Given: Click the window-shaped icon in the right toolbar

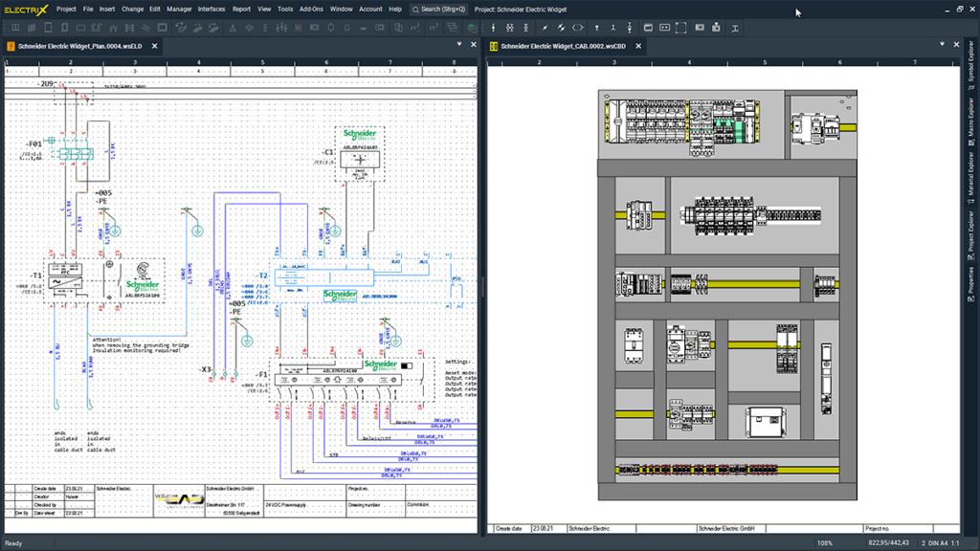Looking at the screenshot, I should tap(648, 28).
